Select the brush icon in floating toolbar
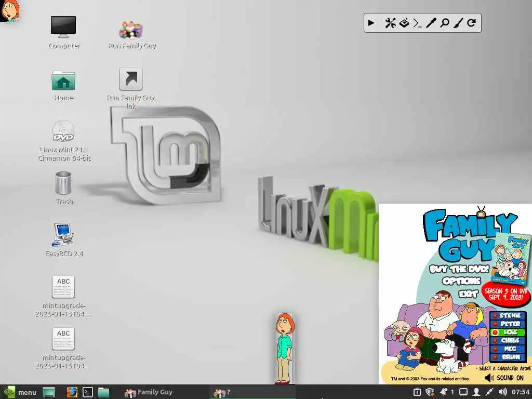532x399 pixels. (x=458, y=23)
